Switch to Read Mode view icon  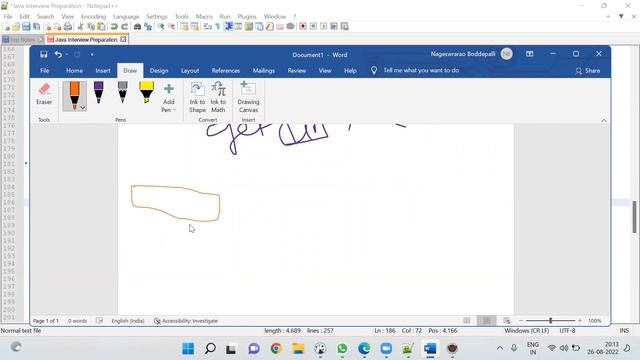467,320
